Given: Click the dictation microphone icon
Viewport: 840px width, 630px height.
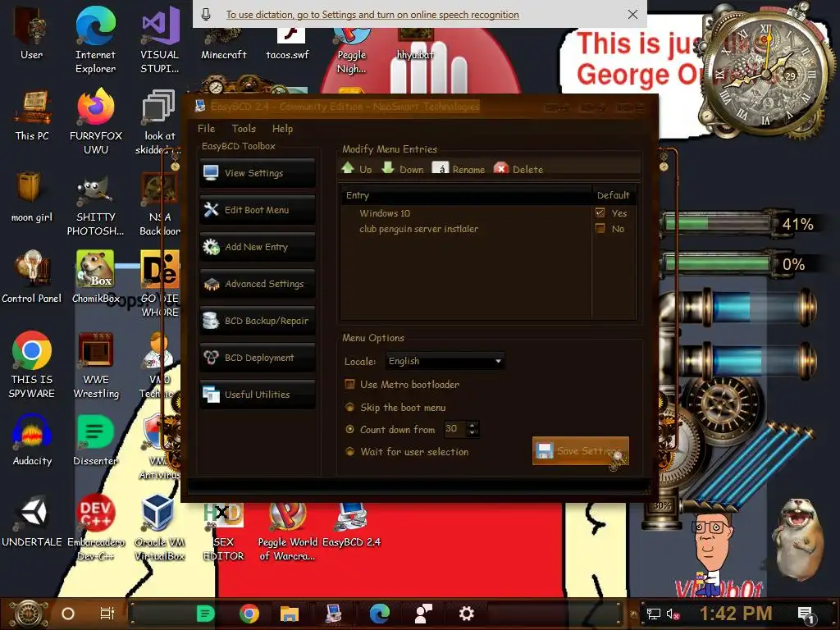Looking at the screenshot, I should [206, 15].
